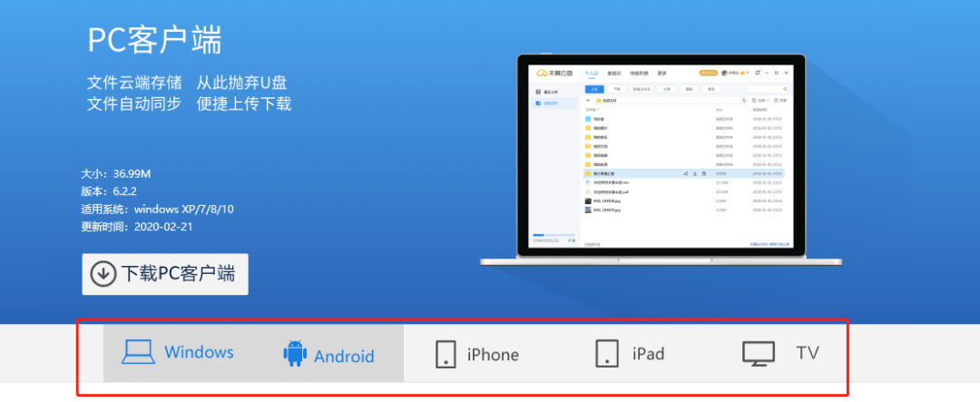Click blue 上传 button in app preview
The image size is (980, 402).
[594, 89]
